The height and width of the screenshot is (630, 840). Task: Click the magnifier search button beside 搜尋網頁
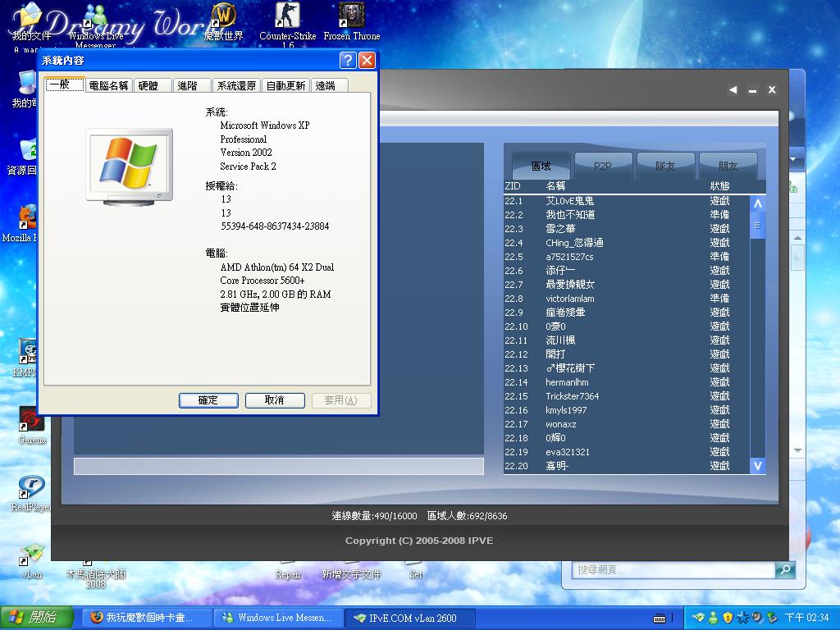pyautogui.click(x=785, y=569)
